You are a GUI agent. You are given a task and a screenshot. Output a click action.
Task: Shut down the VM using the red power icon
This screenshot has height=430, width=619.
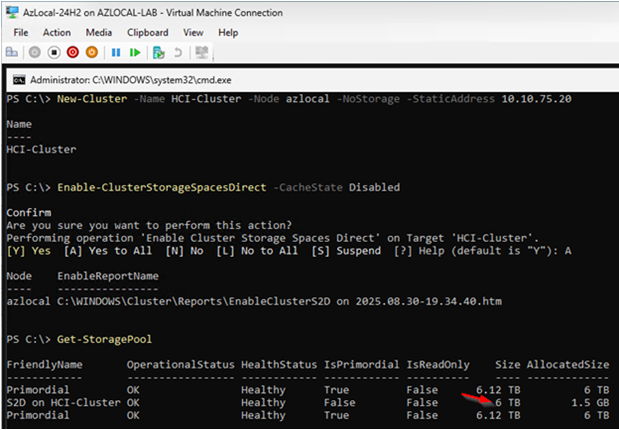(74, 52)
